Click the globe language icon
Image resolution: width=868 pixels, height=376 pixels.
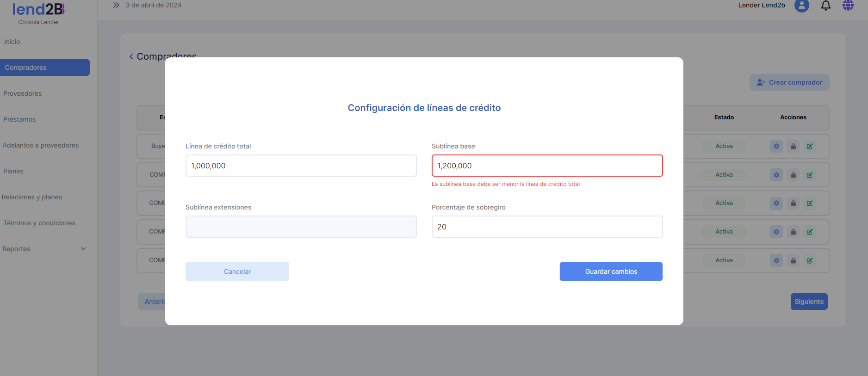click(848, 6)
